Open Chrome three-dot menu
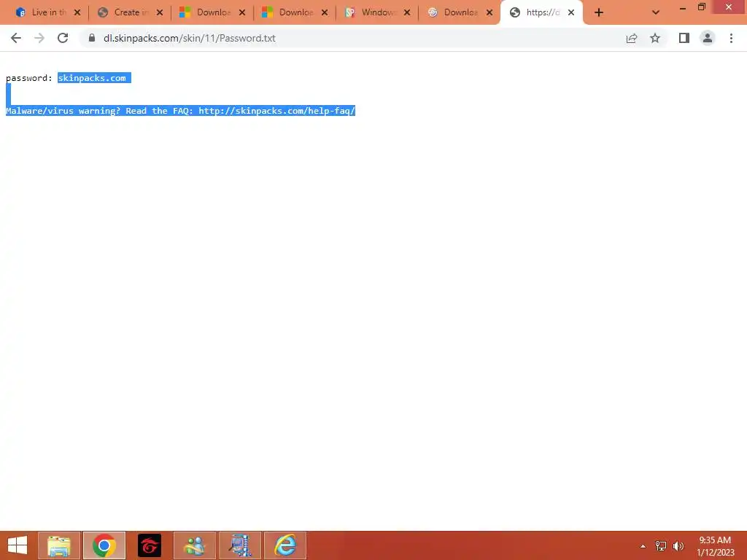The width and height of the screenshot is (747, 560). 731,38
